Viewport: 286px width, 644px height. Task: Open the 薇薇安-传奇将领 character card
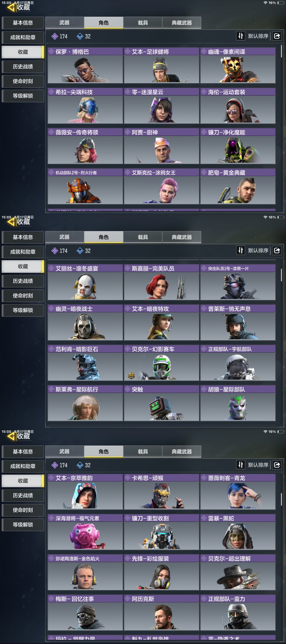(85, 146)
